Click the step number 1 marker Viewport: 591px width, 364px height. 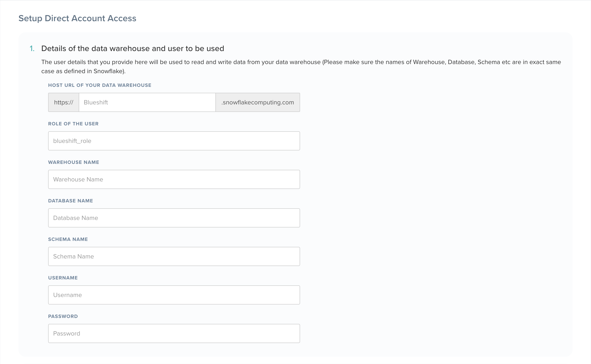[x=32, y=49]
